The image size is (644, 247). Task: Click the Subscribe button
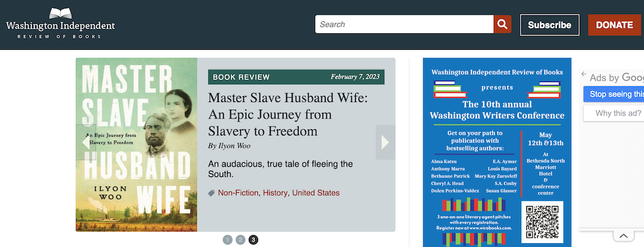(550, 25)
